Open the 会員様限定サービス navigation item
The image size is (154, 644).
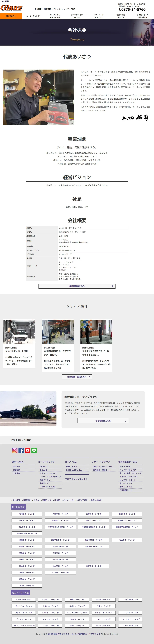click(x=121, y=16)
